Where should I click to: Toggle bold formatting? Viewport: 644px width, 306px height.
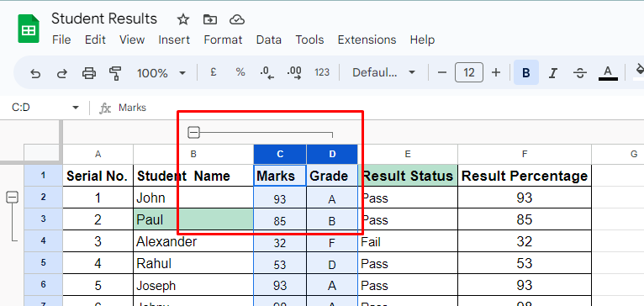(x=526, y=72)
